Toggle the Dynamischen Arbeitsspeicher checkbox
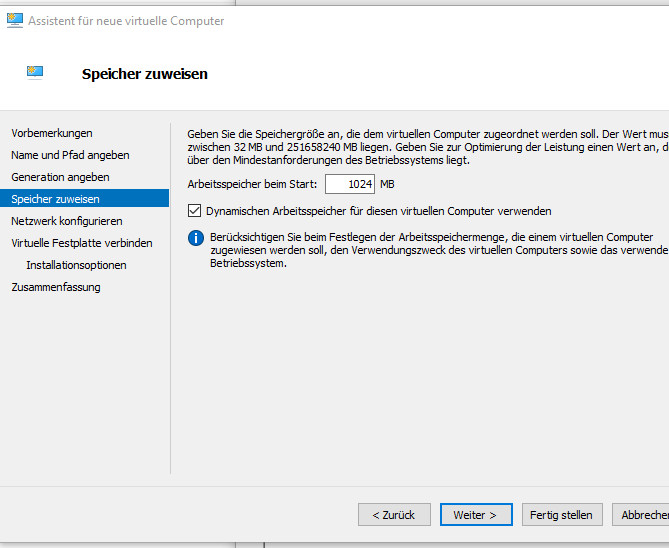Screen dimensions: 669x548 tap(194, 211)
